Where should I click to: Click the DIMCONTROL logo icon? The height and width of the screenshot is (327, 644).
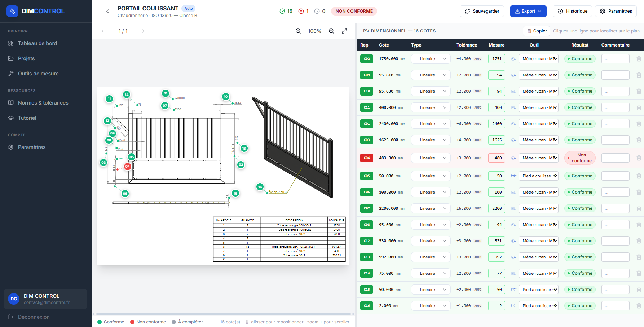click(12, 11)
